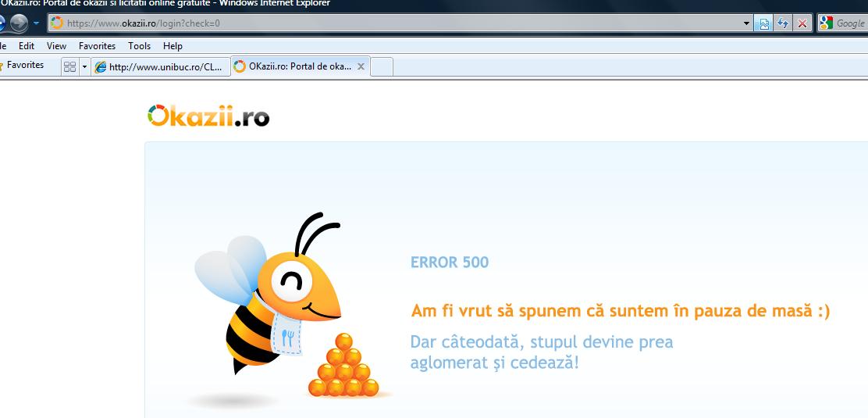Viewport: 868px width, 418px height.
Task: Click into the okazii.ro URL address field
Action: tap(390, 23)
